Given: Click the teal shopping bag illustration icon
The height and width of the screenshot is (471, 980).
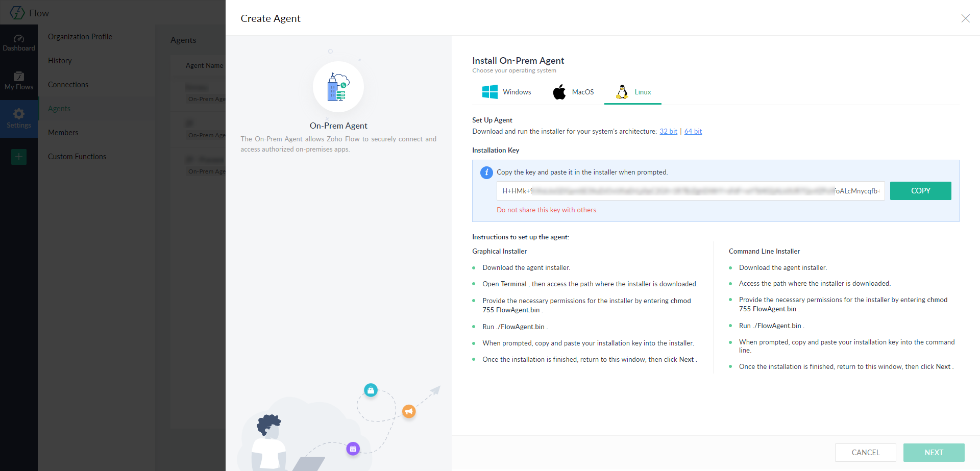Looking at the screenshot, I should [371, 390].
